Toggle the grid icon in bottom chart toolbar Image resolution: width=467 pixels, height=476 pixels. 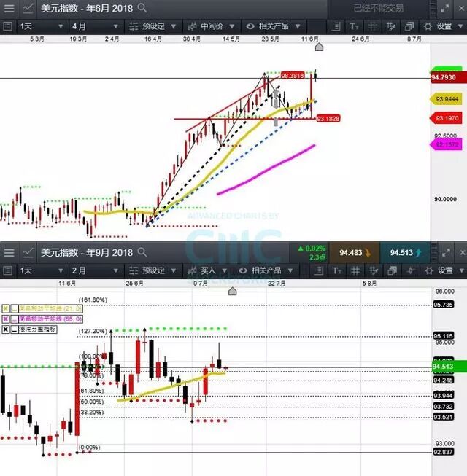click(x=355, y=270)
